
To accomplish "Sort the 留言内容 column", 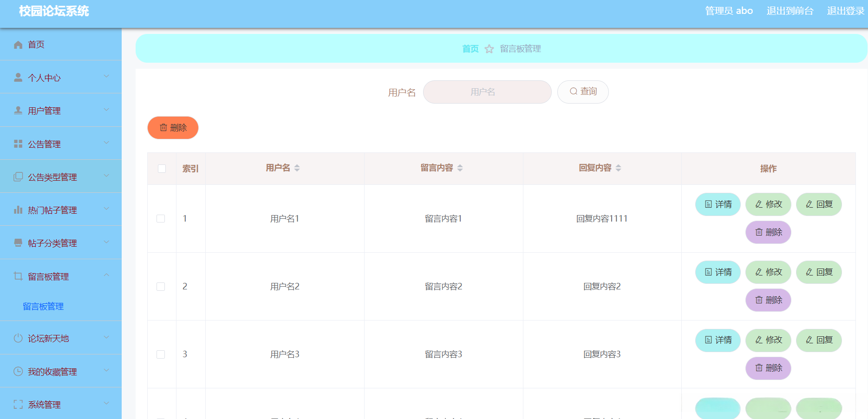I will coord(460,168).
